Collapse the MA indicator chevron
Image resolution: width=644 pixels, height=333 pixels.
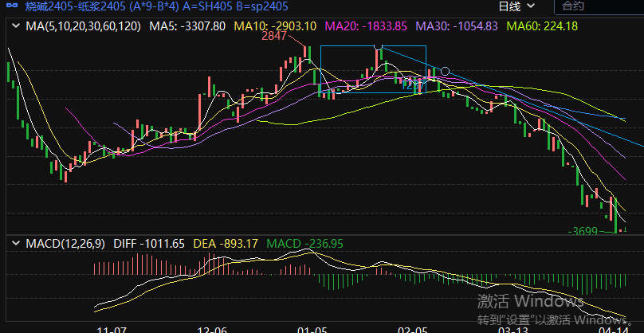coord(16,26)
